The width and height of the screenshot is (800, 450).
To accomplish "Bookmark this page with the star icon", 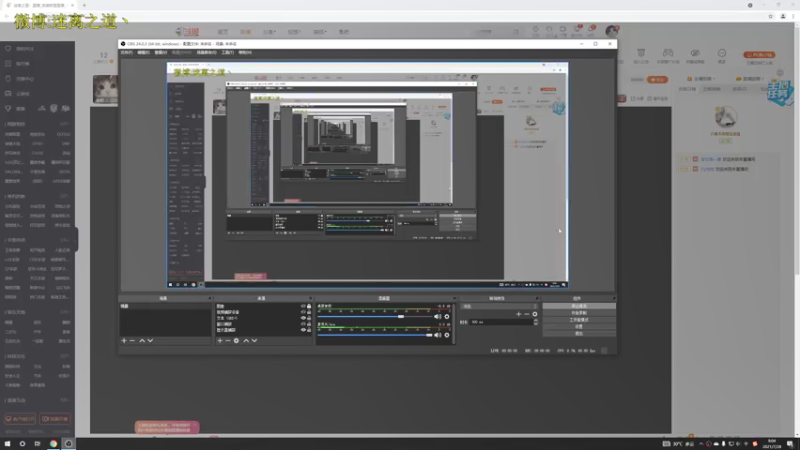I will 770,16.
